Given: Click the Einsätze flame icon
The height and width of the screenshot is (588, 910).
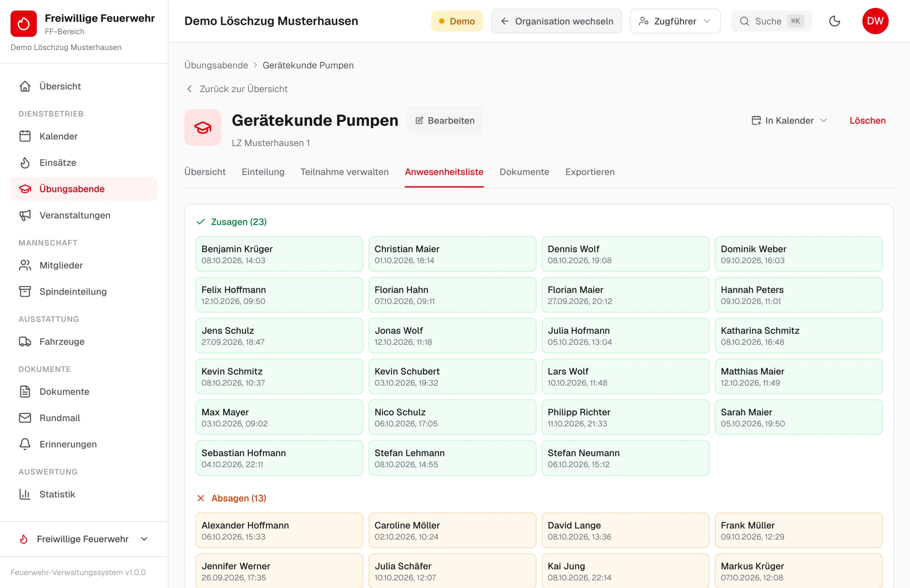Looking at the screenshot, I should point(25,163).
